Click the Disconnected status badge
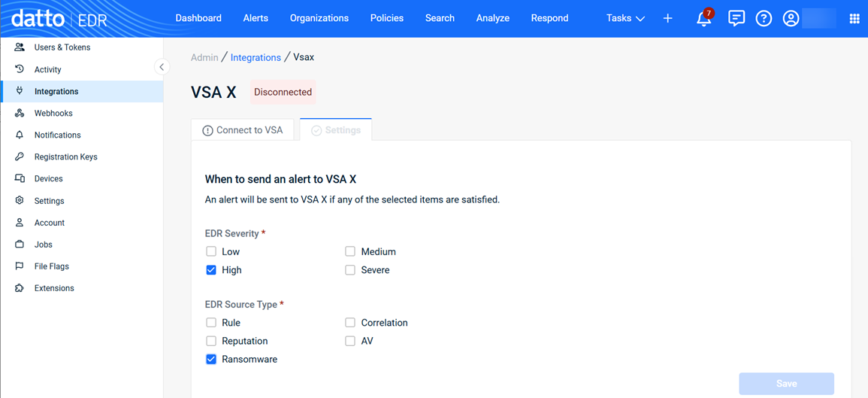Screen dimensions: 868x398 tap(283, 92)
